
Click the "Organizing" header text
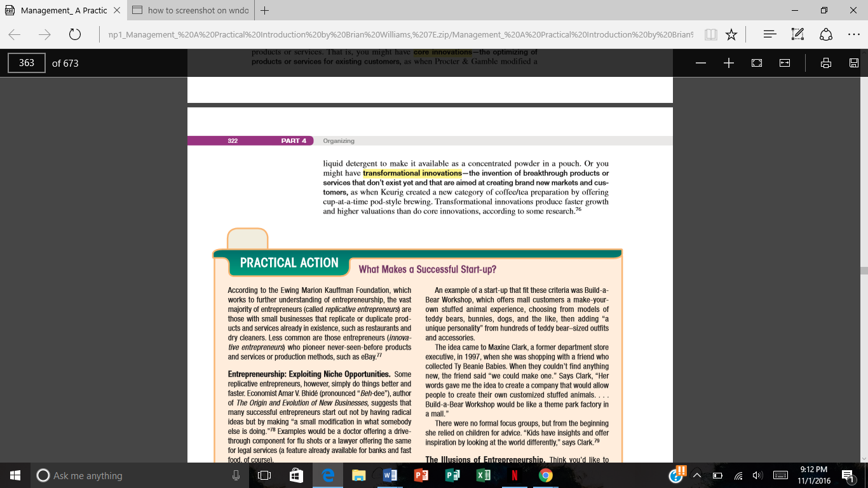(x=339, y=141)
